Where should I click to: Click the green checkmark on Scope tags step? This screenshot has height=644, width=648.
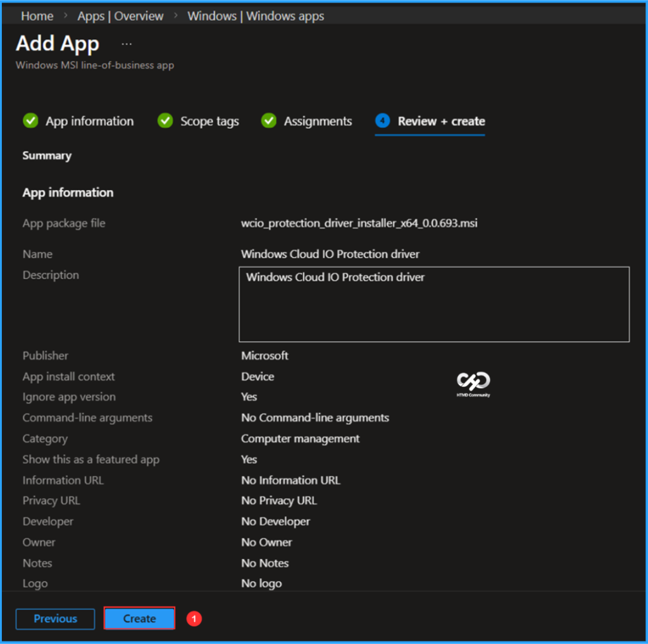tap(165, 121)
